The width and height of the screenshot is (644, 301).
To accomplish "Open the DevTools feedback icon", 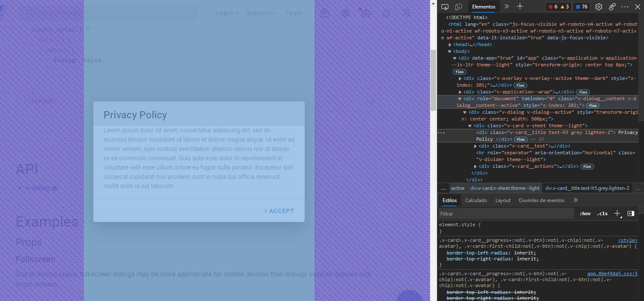I will (612, 7).
